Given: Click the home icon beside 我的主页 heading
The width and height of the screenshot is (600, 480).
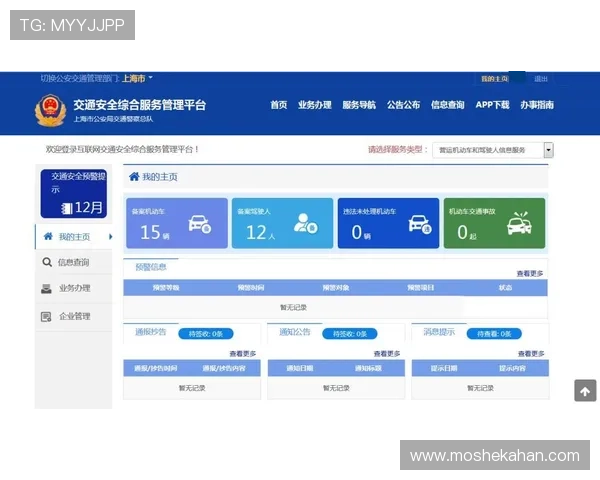Looking at the screenshot, I should [x=134, y=176].
